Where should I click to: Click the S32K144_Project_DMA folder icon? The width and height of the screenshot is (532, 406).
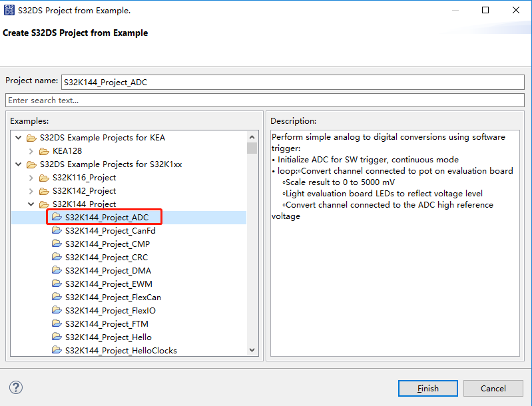click(x=57, y=270)
